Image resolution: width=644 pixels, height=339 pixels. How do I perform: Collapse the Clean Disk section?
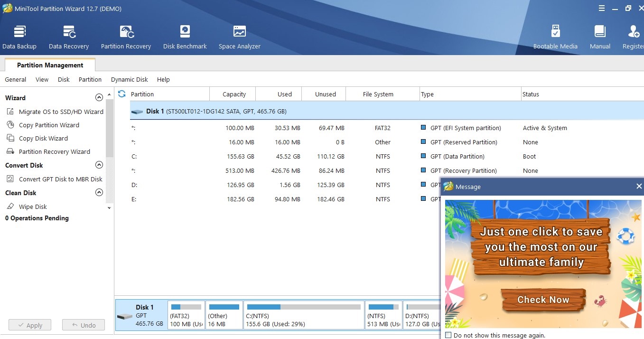pyautogui.click(x=99, y=193)
